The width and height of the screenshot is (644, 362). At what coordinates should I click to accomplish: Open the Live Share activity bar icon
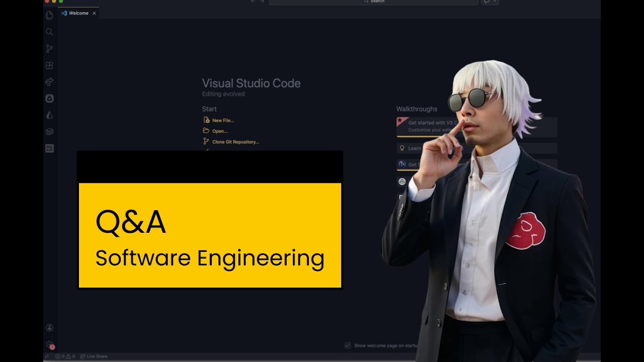click(x=49, y=82)
